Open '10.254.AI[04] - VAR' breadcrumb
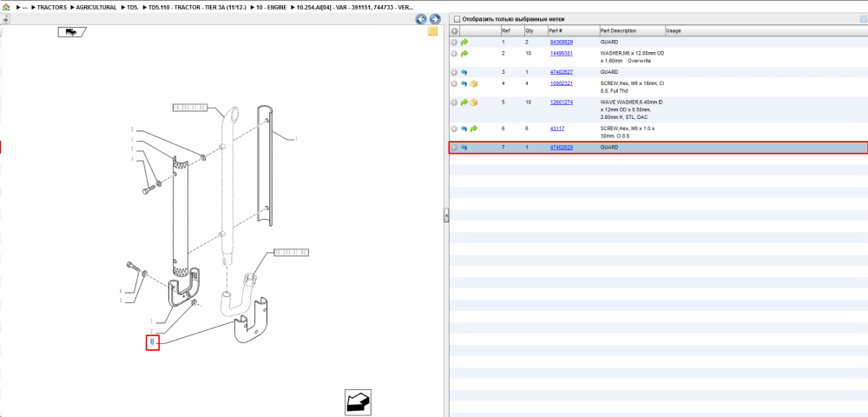 (x=354, y=8)
